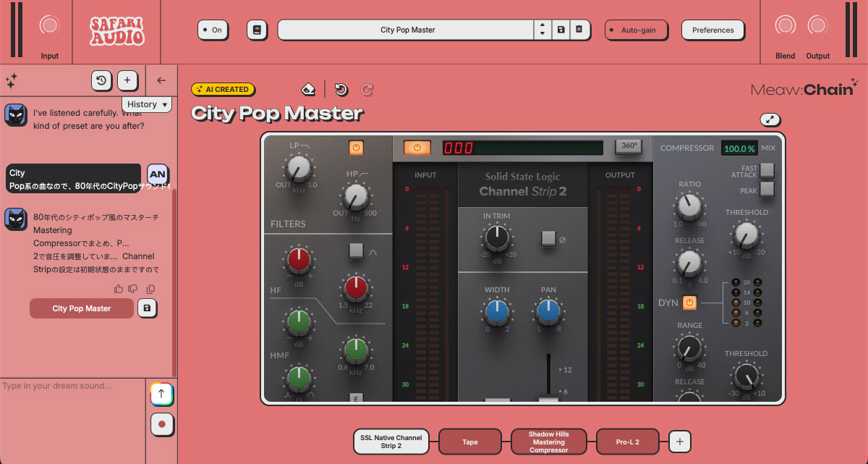Image resolution: width=868 pixels, height=464 pixels.
Task: Click the dream sound text input
Action: click(72, 420)
